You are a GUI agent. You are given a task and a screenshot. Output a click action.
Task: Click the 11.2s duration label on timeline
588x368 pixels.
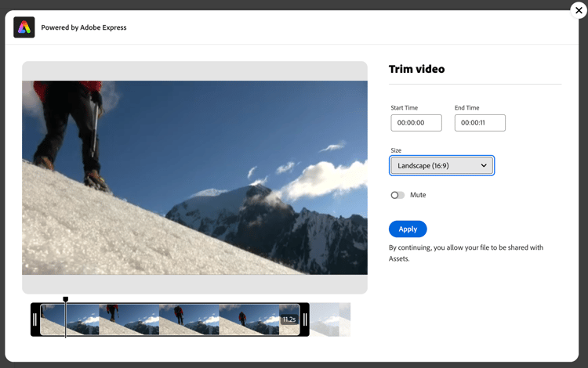(289, 319)
